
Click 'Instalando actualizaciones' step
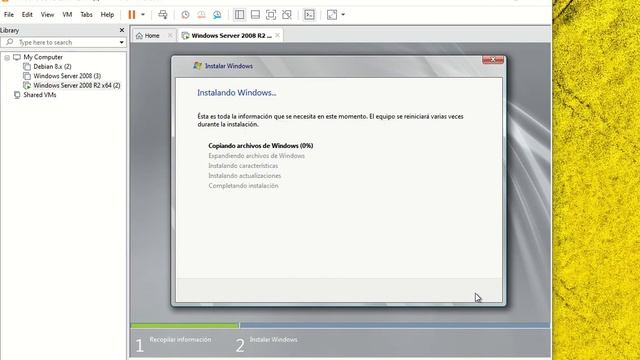244,176
